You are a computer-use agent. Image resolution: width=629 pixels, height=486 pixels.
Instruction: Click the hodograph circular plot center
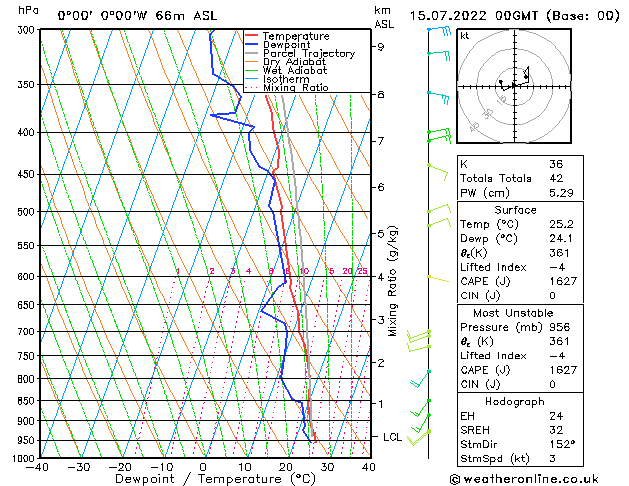point(514,86)
